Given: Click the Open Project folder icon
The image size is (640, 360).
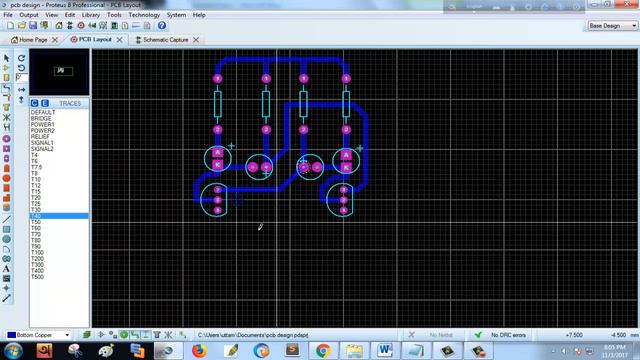Looking at the screenshot, I should pyautogui.click(x=22, y=26).
